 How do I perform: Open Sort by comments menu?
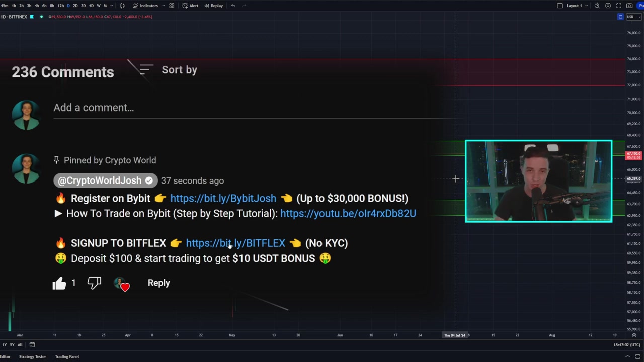pyautogui.click(x=168, y=70)
